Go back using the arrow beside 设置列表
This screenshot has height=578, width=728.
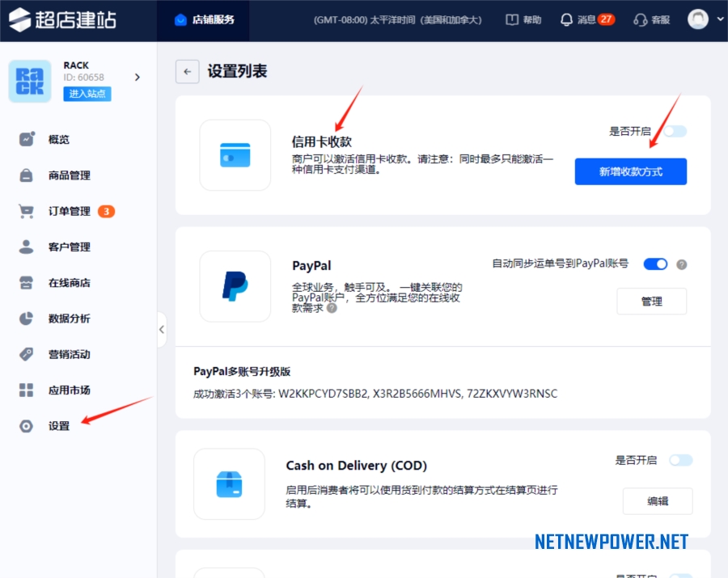pos(188,71)
